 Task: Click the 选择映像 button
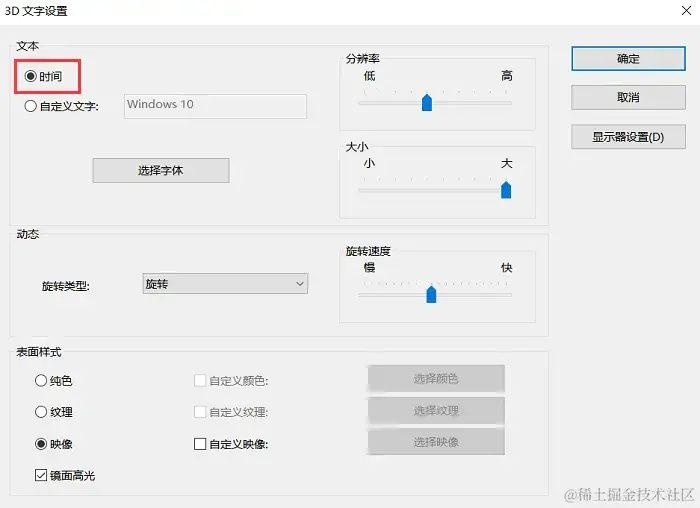pyautogui.click(x=436, y=442)
